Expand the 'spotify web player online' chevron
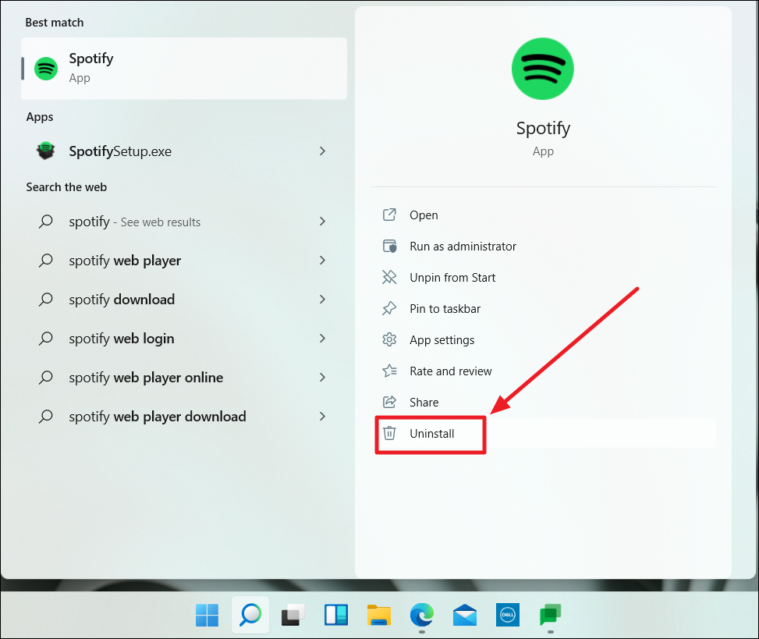Viewport: 759px width, 639px height. [x=322, y=377]
